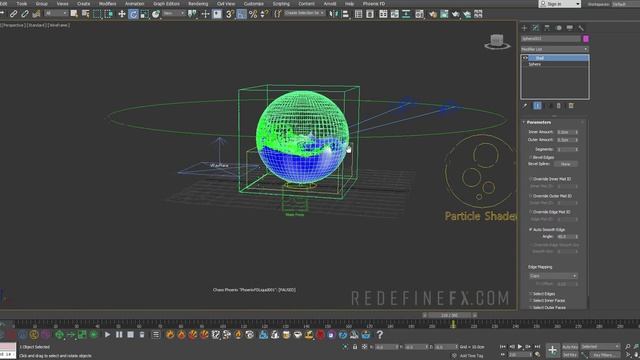Stop the Phoenix FD simulation

click(x=131, y=335)
